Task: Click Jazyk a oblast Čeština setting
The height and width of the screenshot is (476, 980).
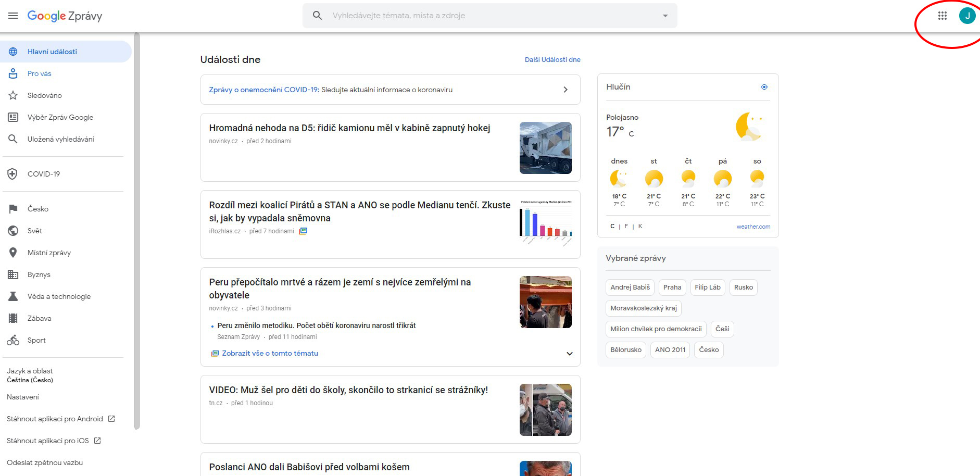Action: 30,375
